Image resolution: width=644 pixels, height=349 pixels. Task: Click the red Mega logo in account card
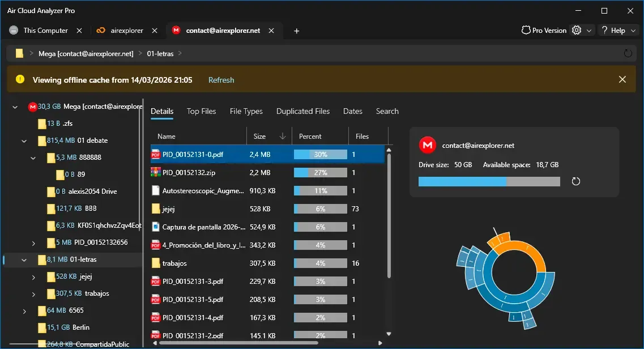point(427,145)
